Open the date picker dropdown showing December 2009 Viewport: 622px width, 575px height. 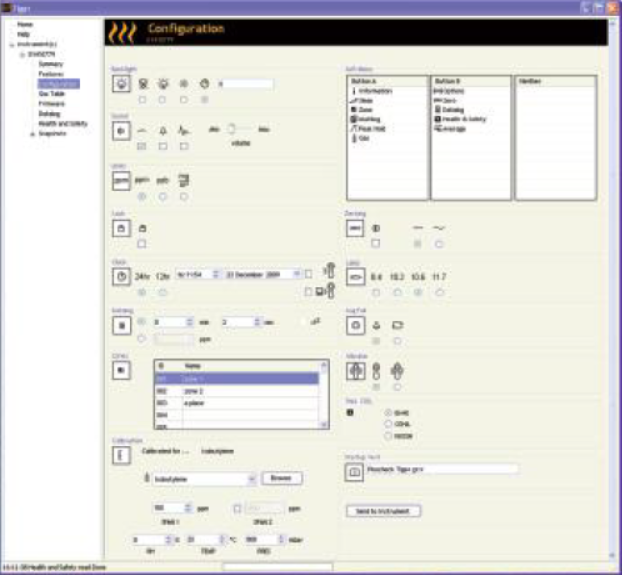(296, 274)
